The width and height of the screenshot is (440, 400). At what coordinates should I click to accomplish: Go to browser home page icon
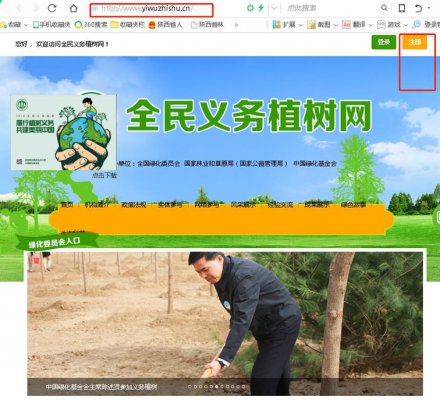click(73, 8)
